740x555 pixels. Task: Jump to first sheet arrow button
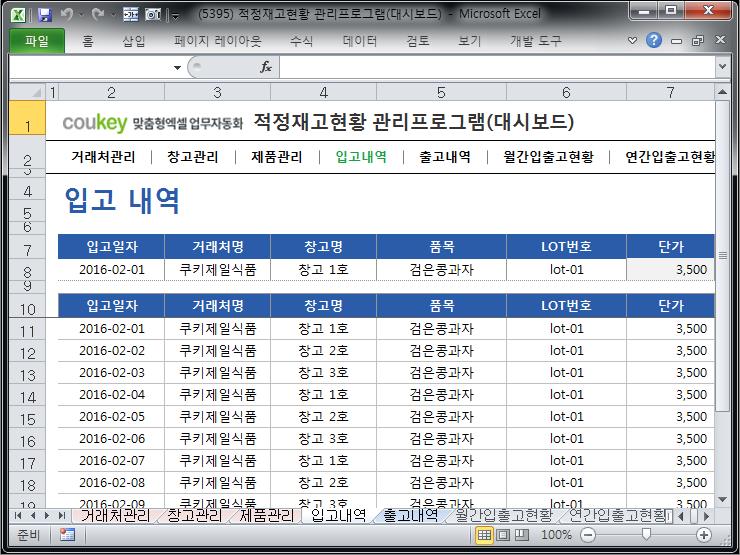(18, 515)
